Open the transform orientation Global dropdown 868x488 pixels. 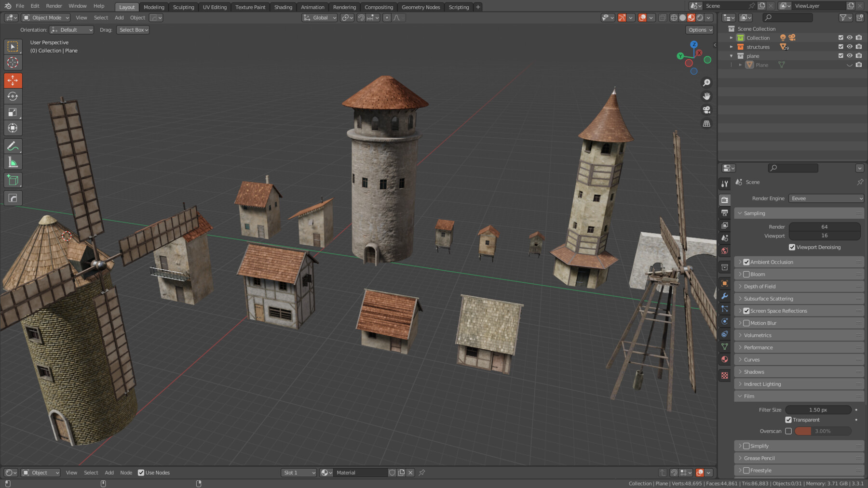point(319,17)
